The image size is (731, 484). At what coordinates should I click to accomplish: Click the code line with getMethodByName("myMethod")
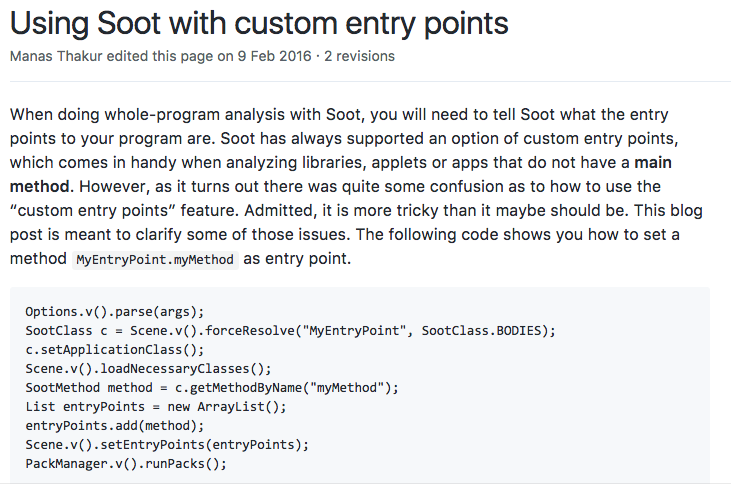(212, 388)
